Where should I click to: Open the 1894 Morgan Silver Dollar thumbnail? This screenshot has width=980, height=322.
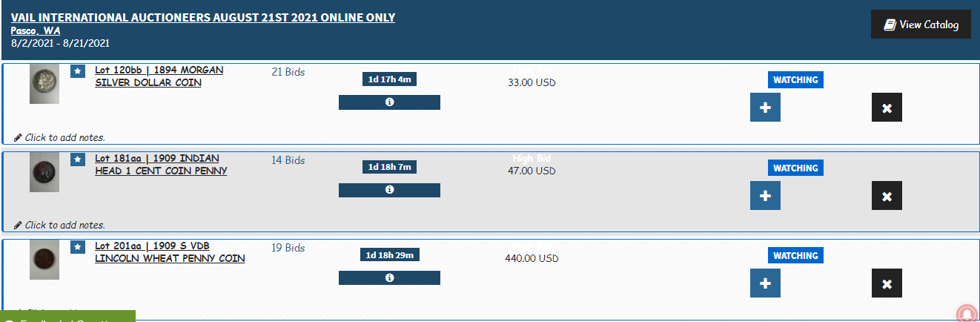(x=44, y=83)
